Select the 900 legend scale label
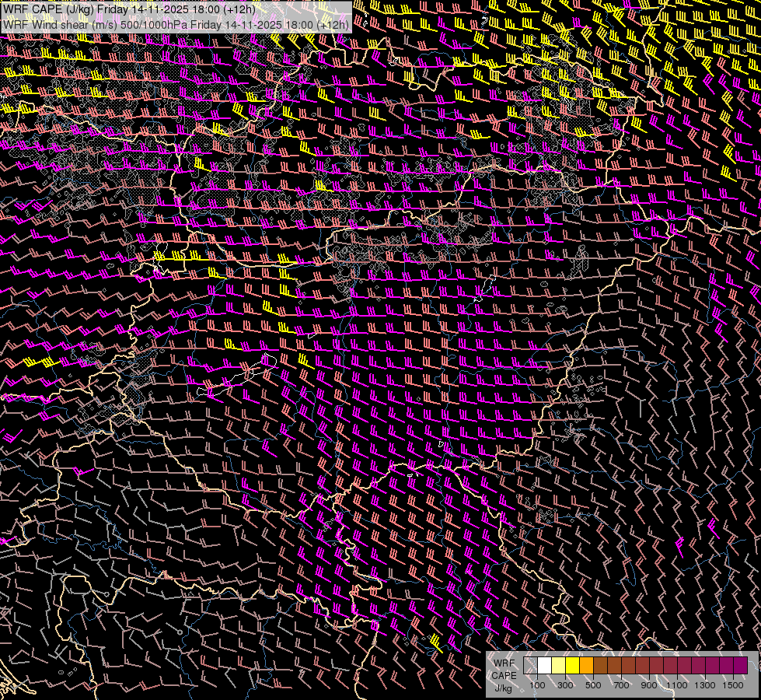The image size is (761, 700). (x=649, y=685)
